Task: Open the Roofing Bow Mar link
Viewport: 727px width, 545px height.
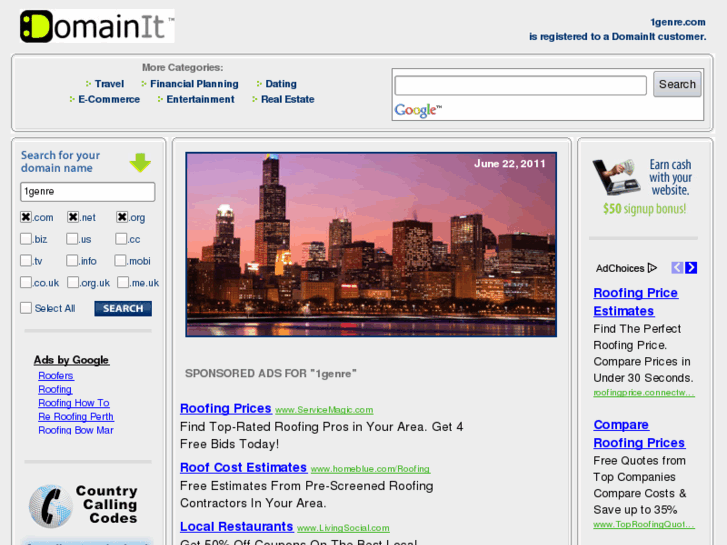Action: tap(76, 430)
